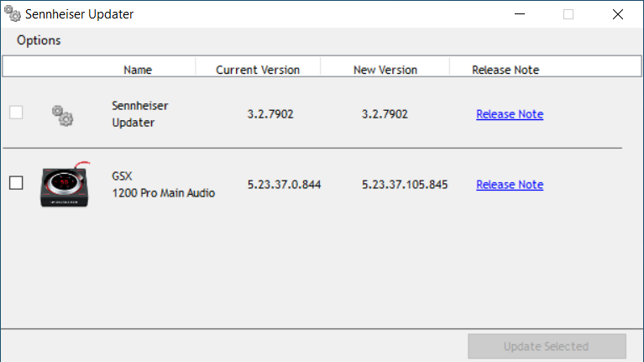This screenshot has width=644, height=362.
Task: Click new version 5.23.37.105.845
Action: pyautogui.click(x=405, y=185)
